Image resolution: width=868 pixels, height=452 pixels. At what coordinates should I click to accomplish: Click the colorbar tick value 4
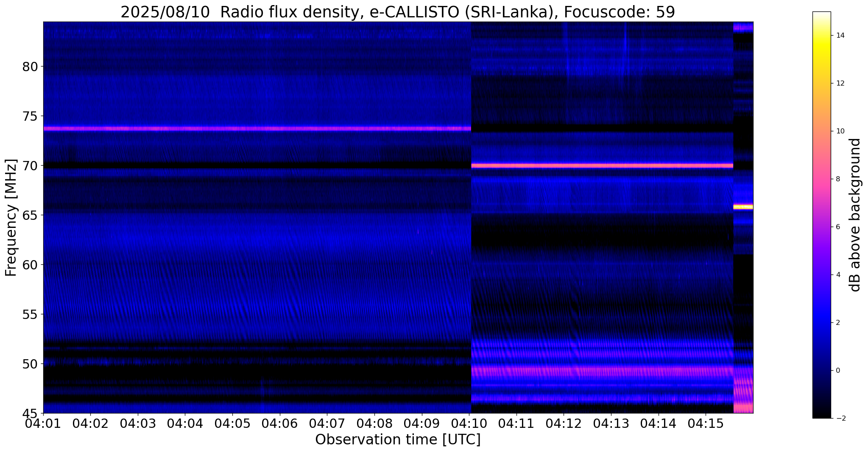837,275
